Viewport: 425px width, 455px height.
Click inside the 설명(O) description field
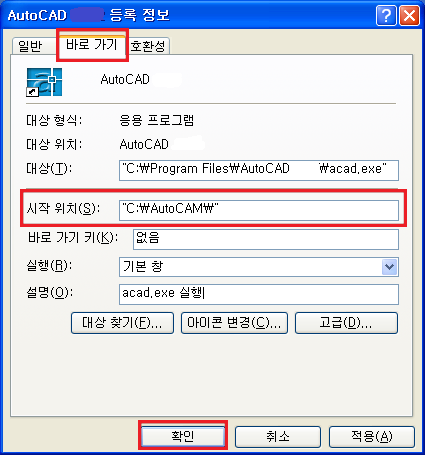tap(259, 294)
